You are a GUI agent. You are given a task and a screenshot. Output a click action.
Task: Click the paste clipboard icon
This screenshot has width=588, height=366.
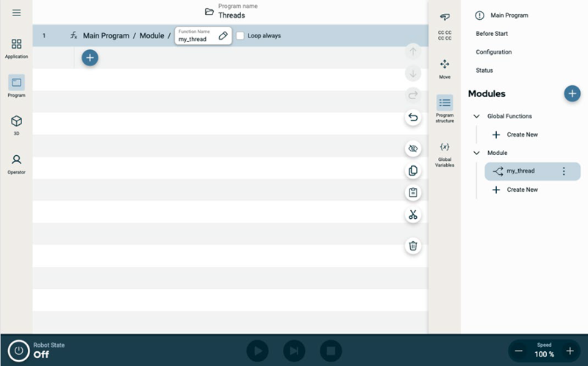tap(413, 193)
